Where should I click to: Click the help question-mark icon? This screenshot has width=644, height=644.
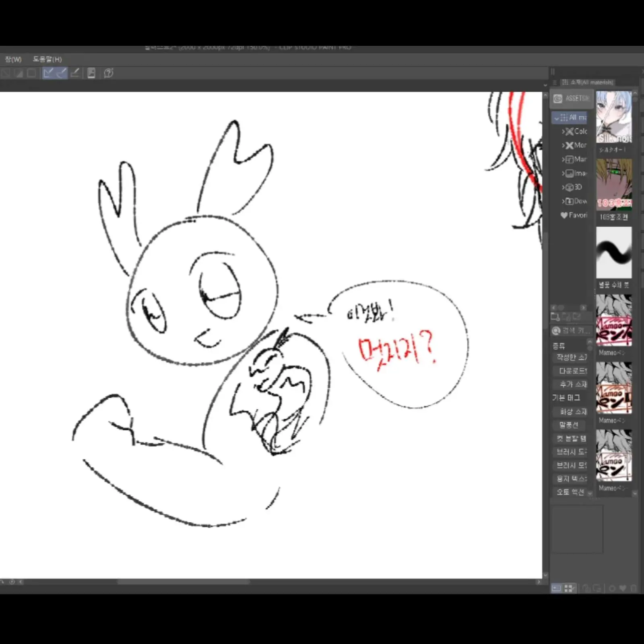[108, 73]
